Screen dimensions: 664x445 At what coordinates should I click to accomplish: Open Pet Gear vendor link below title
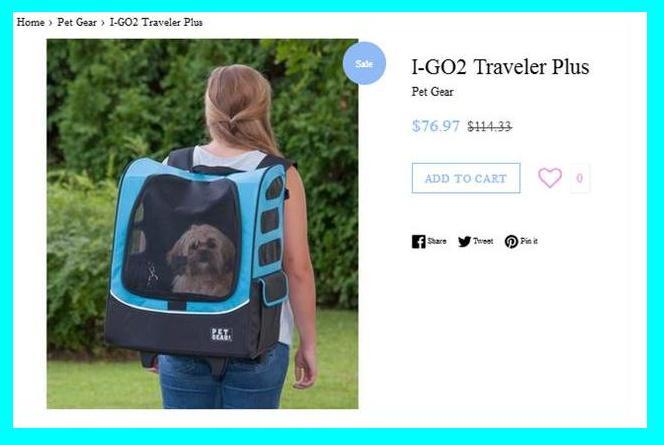(432, 92)
